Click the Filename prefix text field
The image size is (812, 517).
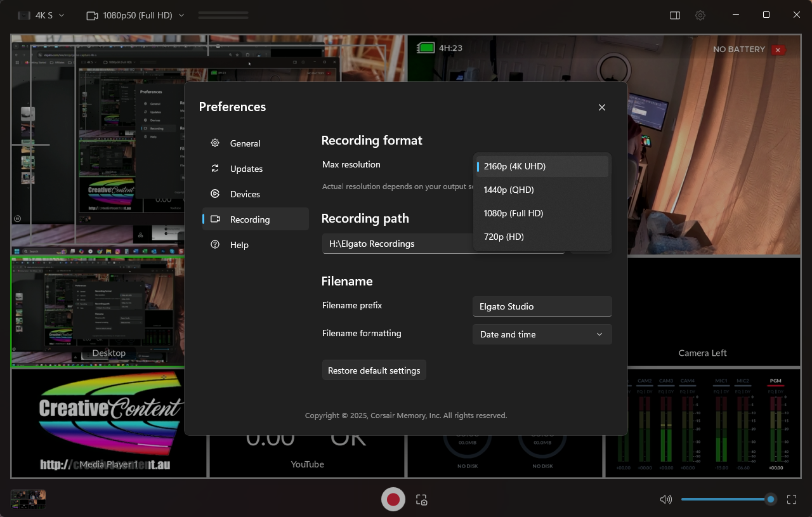click(542, 306)
